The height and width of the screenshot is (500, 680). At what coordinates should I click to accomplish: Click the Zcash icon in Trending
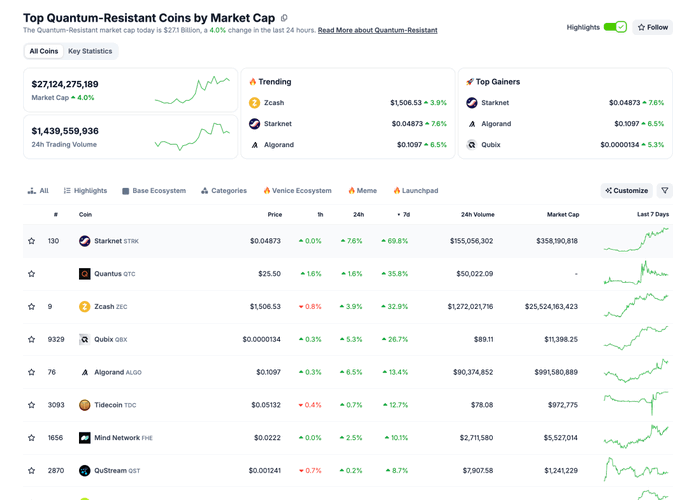[254, 103]
